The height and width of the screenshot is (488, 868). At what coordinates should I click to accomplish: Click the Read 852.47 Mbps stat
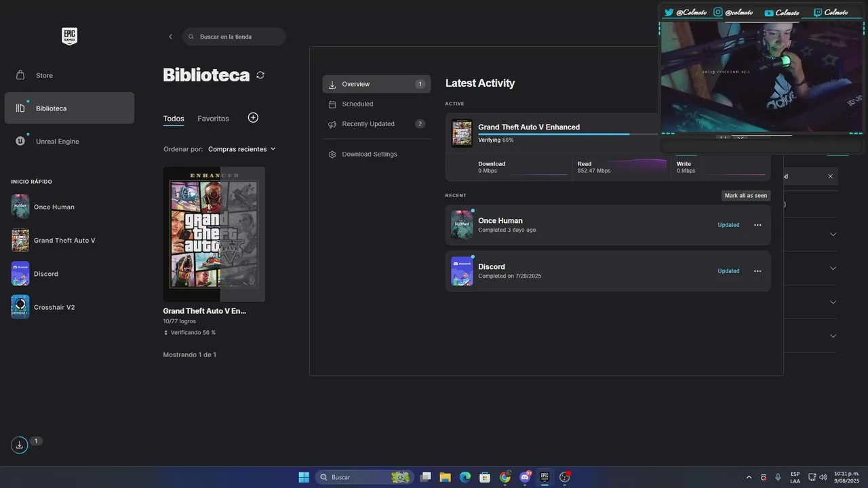[x=594, y=167]
